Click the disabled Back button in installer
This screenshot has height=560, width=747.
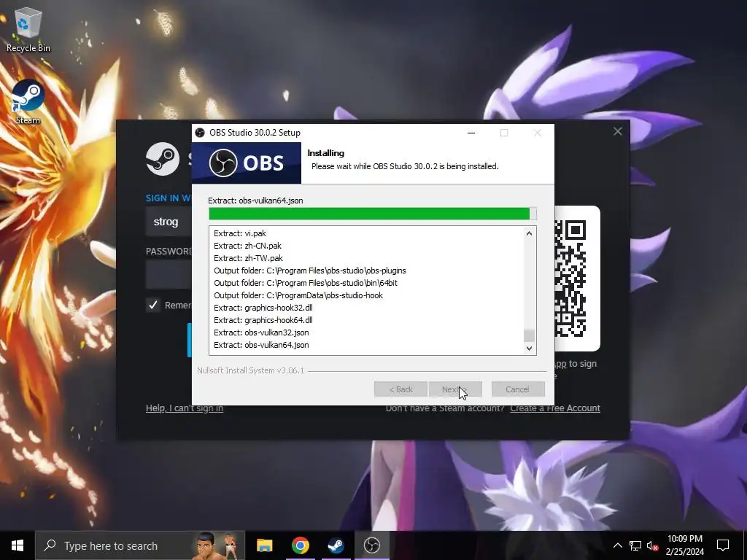(400, 389)
